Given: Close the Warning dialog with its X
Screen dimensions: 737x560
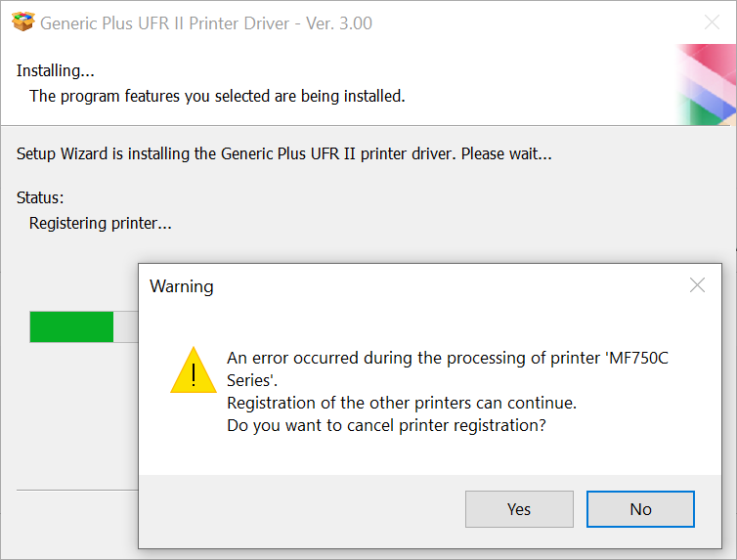Looking at the screenshot, I should tap(697, 285).
